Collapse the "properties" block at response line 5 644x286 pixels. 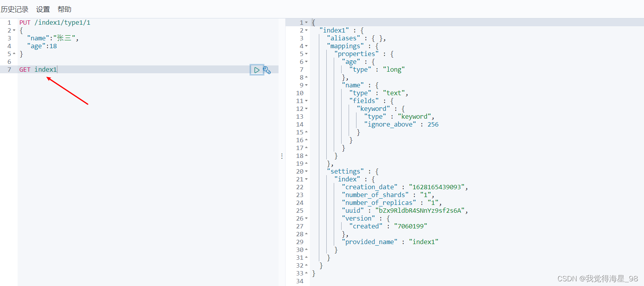coord(306,54)
